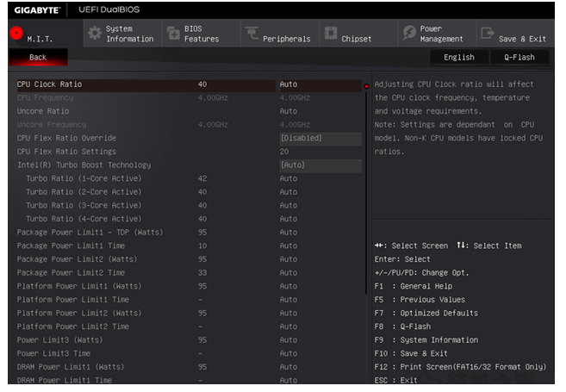The height and width of the screenshot is (392, 566).
Task: Select the CPU Clock Ratio row
Action: click(190, 84)
